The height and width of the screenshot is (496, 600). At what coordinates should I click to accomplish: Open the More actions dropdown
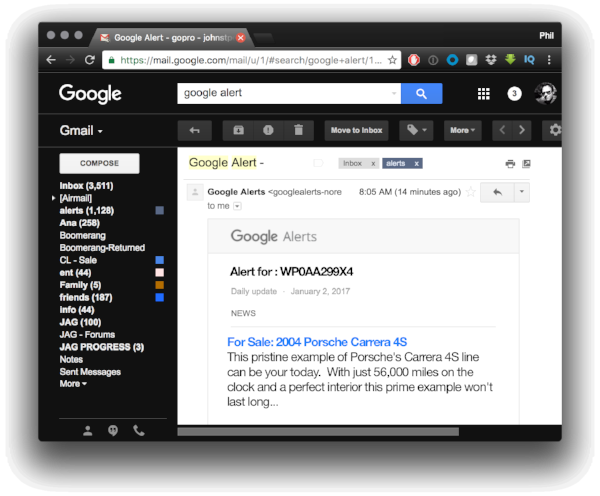tap(463, 131)
